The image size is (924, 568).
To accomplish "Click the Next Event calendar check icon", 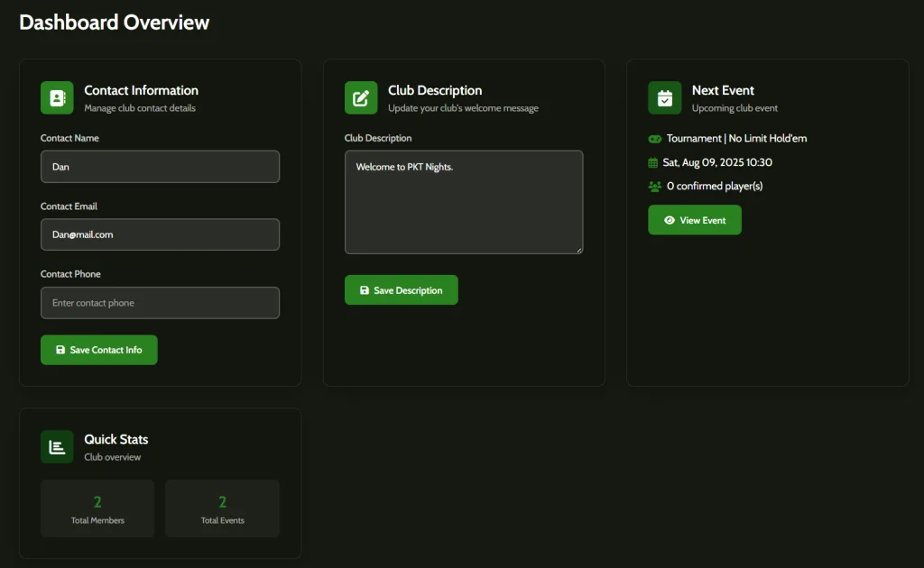I will coord(664,97).
